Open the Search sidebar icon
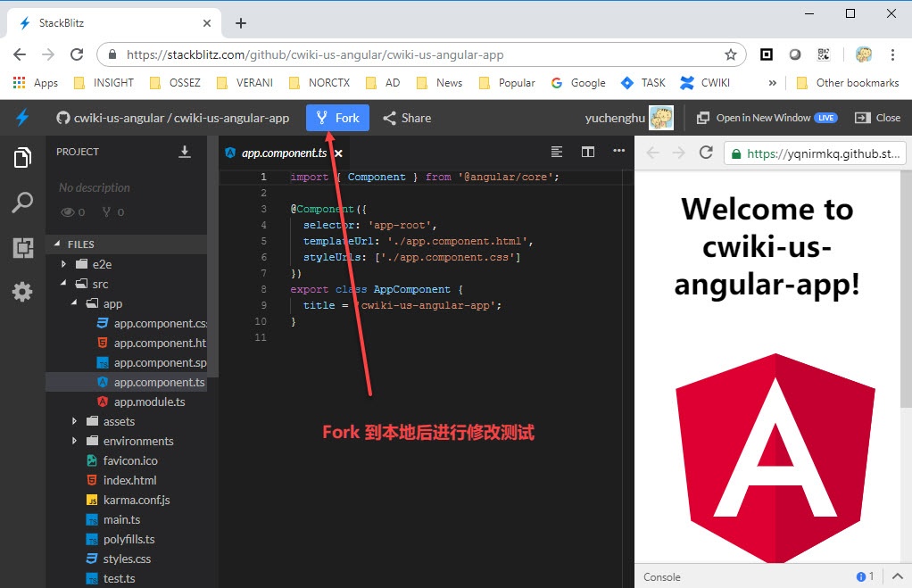Viewport: 912px width, 588px height. point(22,203)
